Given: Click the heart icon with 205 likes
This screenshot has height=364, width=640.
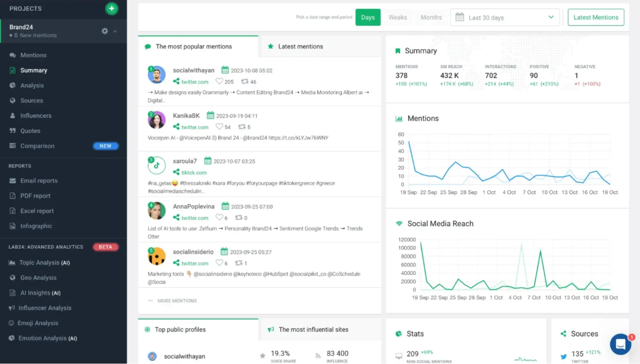Looking at the screenshot, I should tap(219, 81).
